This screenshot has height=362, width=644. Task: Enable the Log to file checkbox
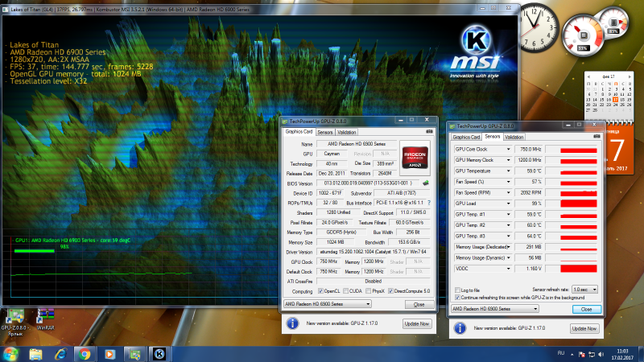click(458, 290)
